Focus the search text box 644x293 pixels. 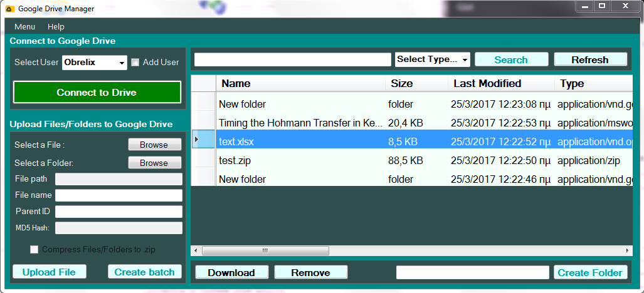(x=292, y=59)
